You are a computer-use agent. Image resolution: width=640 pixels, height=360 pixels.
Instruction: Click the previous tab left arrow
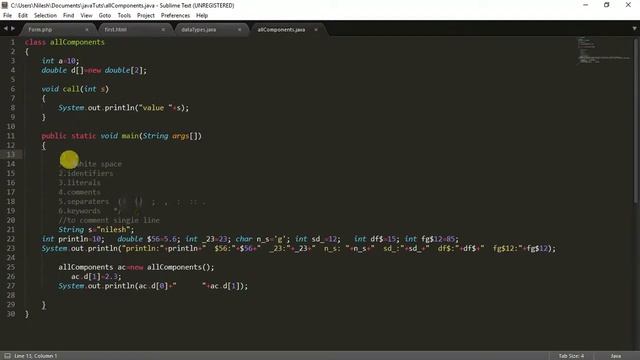5,29
